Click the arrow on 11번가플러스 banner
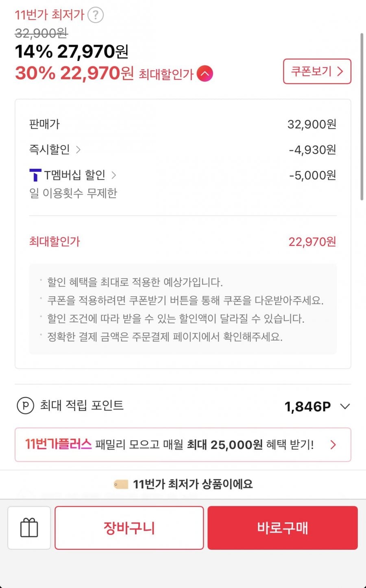 tap(333, 444)
